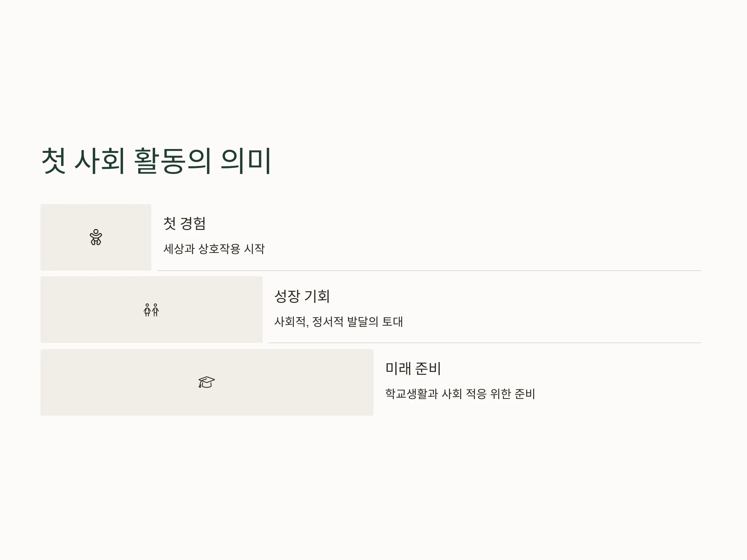Select the '학교생활과 사회 적응 위한 준비' description
747x560 pixels.
pyautogui.click(x=460, y=394)
